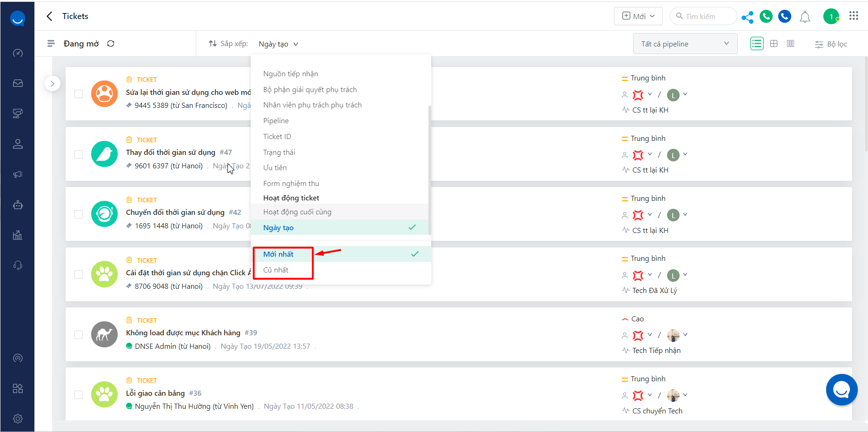Open settings gear in sidebar
The height and width of the screenshot is (432, 868).
click(18, 419)
